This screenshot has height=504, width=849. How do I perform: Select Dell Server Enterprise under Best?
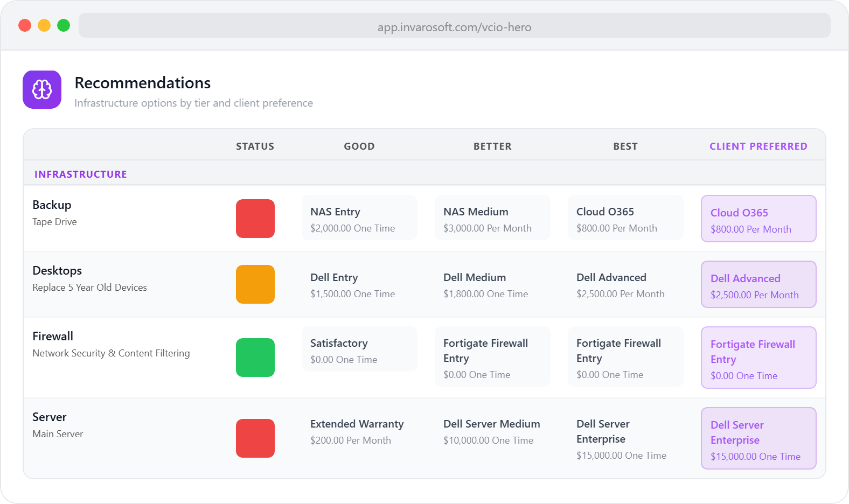pyautogui.click(x=625, y=437)
